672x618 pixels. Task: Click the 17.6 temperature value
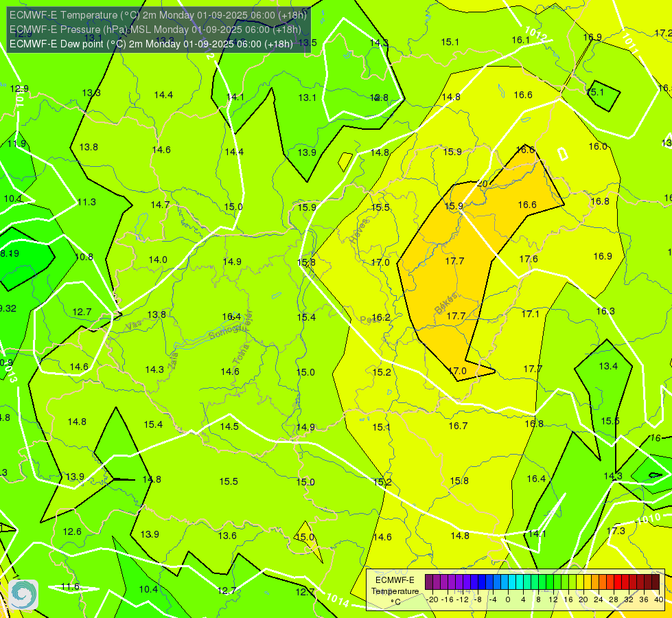coord(529,259)
